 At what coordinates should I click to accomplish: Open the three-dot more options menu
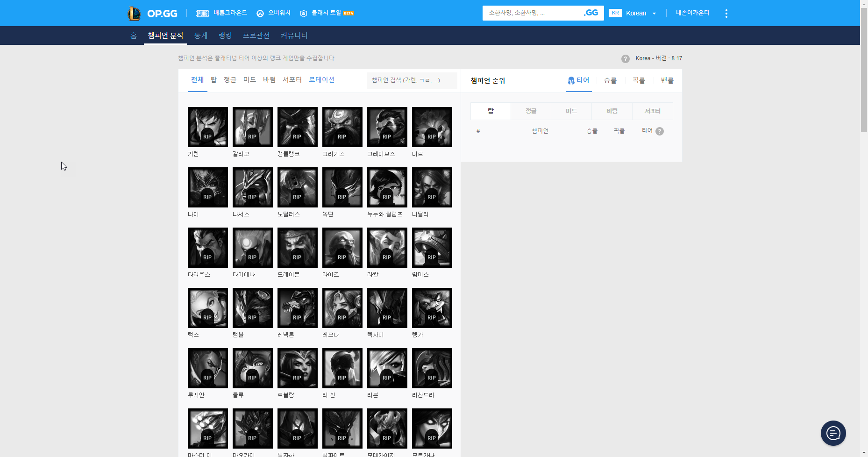726,13
